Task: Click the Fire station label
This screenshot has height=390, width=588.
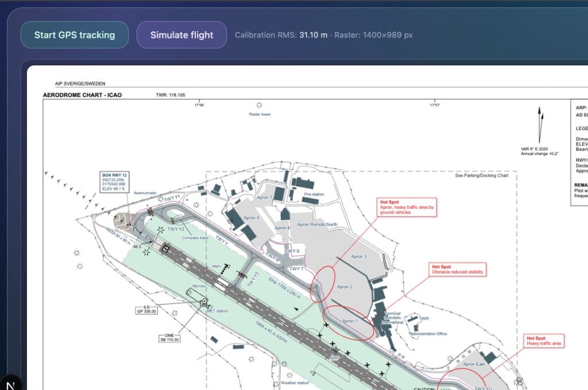Action: tap(314, 194)
